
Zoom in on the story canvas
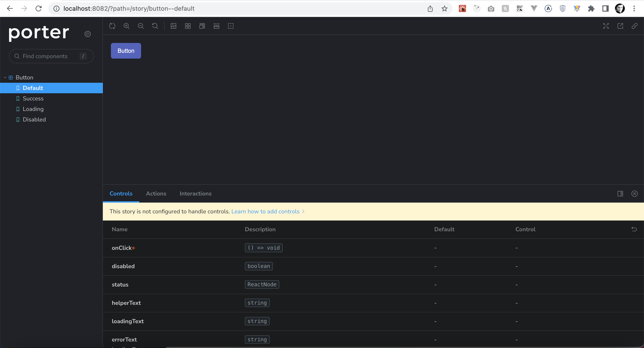tap(127, 26)
